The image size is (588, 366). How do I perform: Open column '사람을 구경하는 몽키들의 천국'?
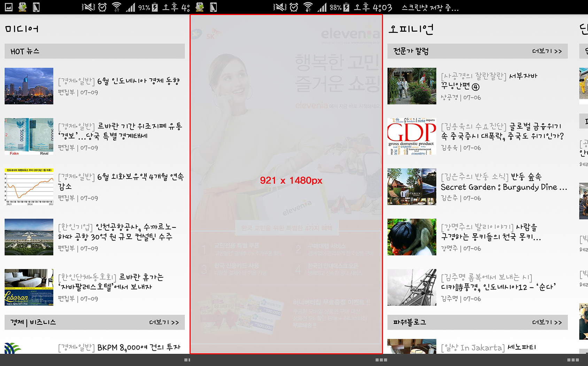[491, 232]
